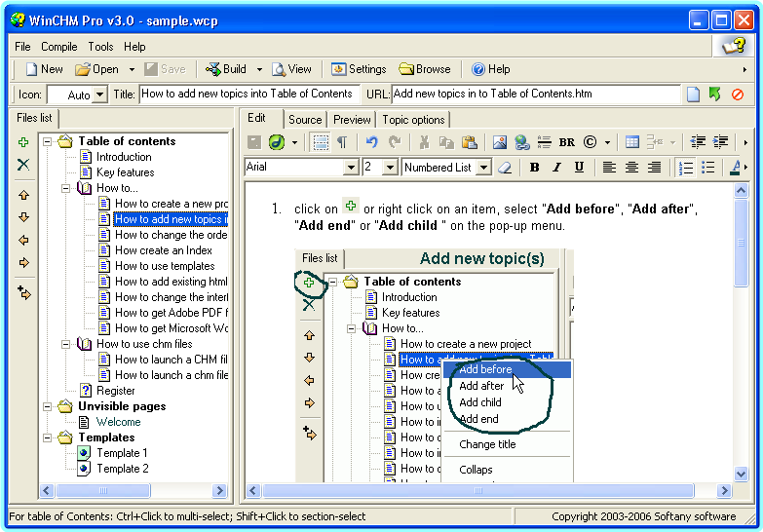Click the increase indent icon in editor toolbar
The height and width of the screenshot is (532, 763).
(721, 141)
